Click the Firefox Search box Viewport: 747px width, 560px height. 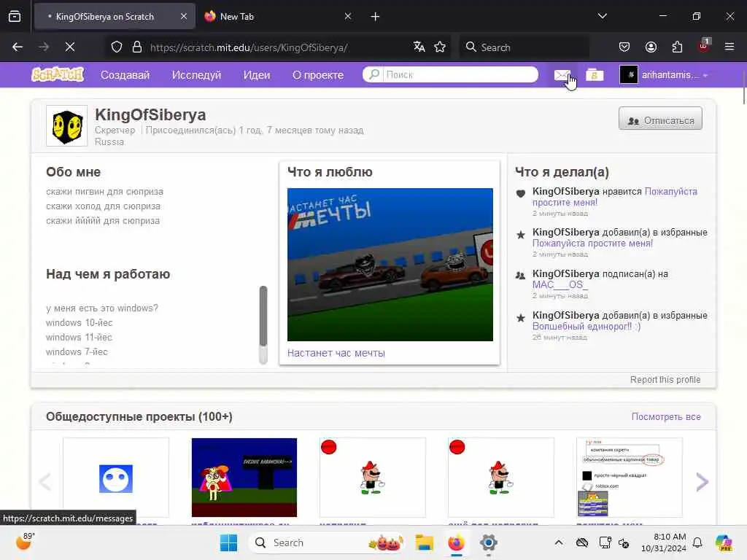pos(524,47)
